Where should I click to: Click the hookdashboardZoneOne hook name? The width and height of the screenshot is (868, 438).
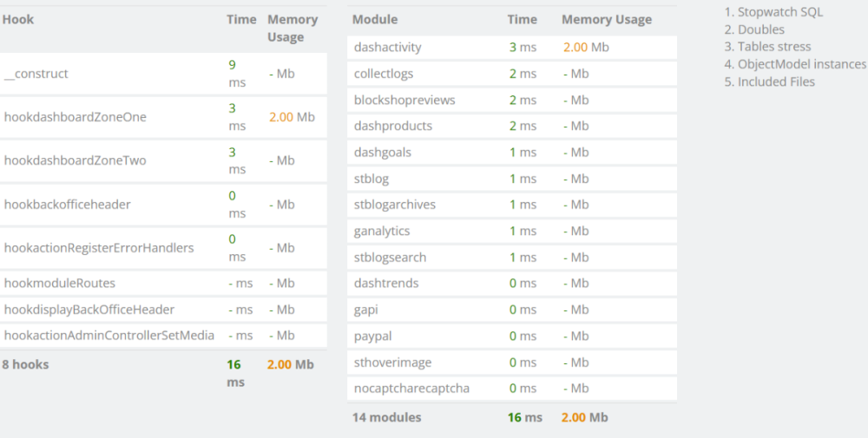(76, 117)
